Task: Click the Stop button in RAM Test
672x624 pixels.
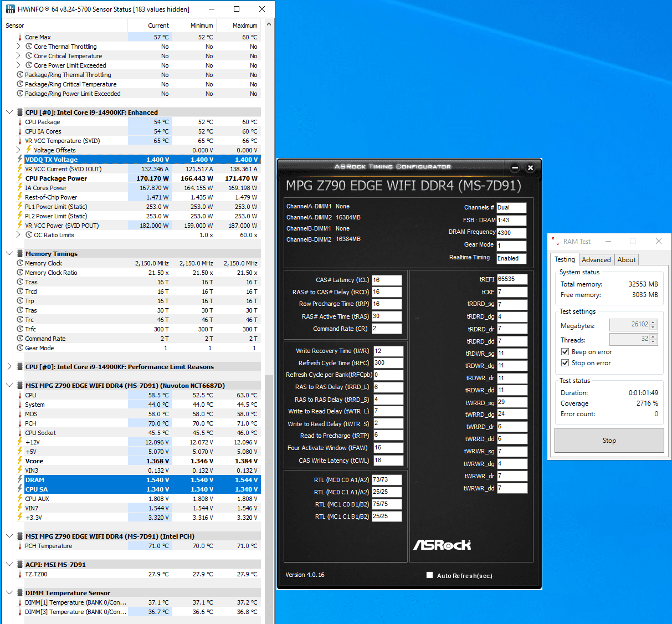Action: tap(609, 441)
